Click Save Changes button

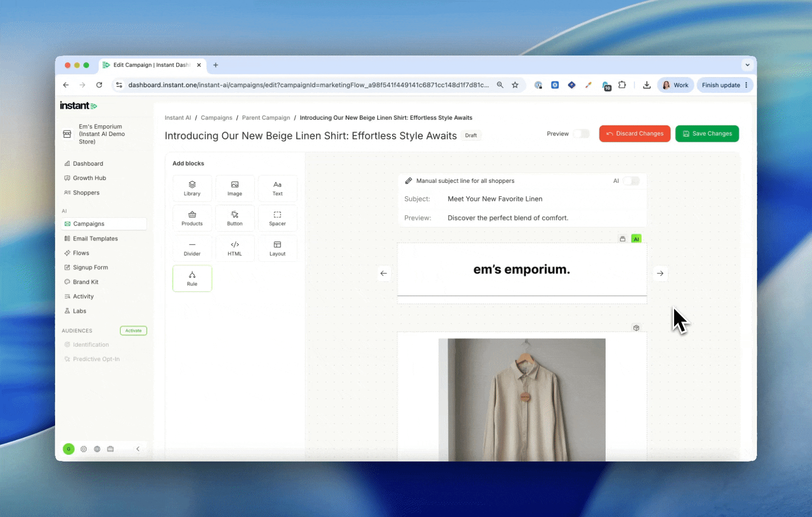click(707, 134)
